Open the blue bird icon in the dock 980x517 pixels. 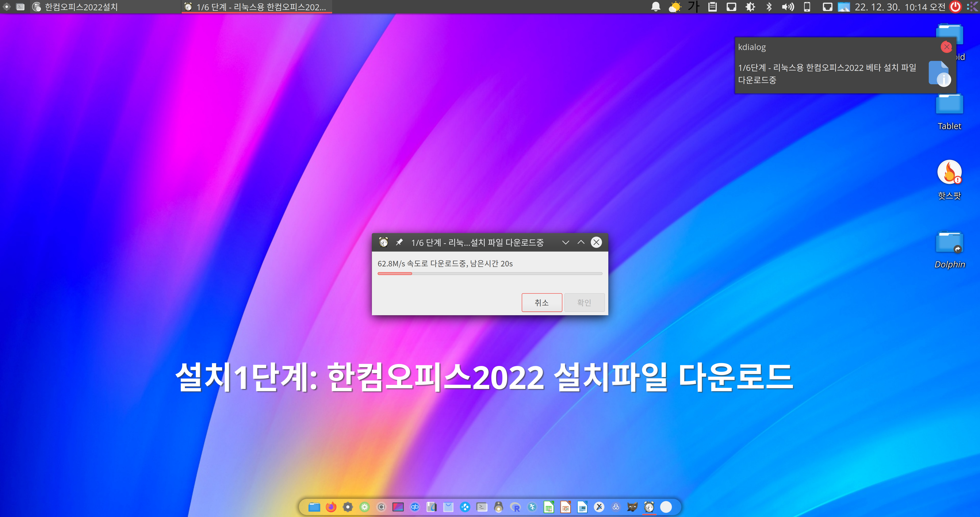pyautogui.click(x=532, y=507)
